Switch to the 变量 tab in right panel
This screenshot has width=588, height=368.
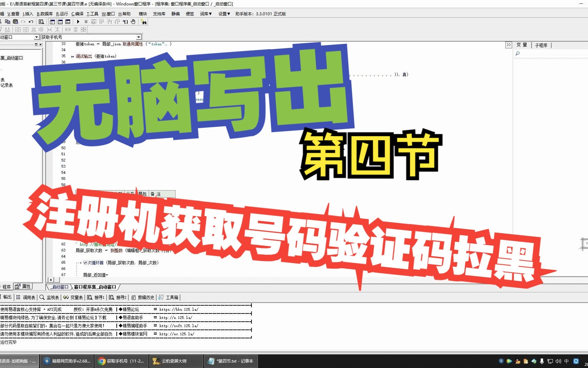pyautogui.click(x=522, y=45)
